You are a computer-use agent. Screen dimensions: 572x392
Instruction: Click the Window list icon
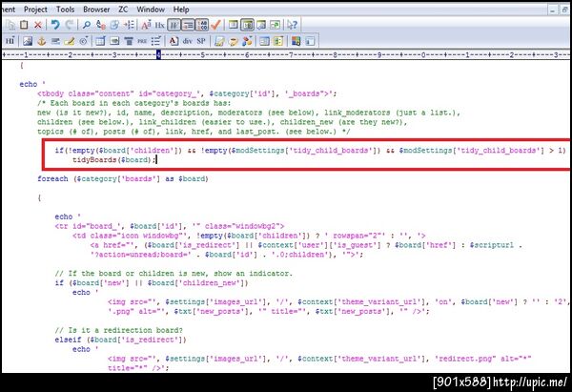tap(276, 25)
